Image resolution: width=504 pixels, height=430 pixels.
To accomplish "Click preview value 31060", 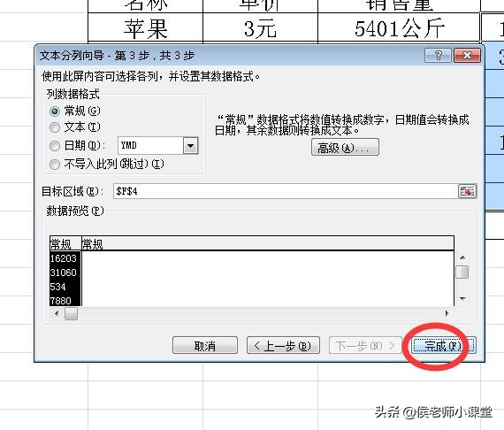I will pyautogui.click(x=64, y=273).
